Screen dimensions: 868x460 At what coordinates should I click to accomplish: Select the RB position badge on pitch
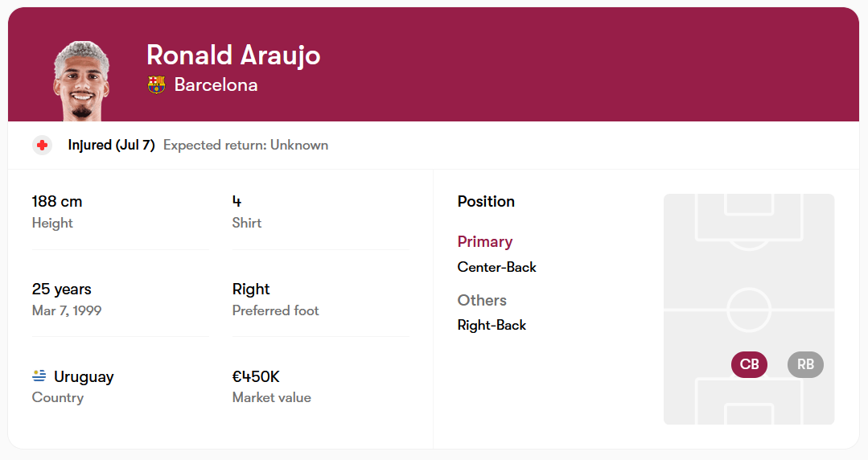[805, 364]
